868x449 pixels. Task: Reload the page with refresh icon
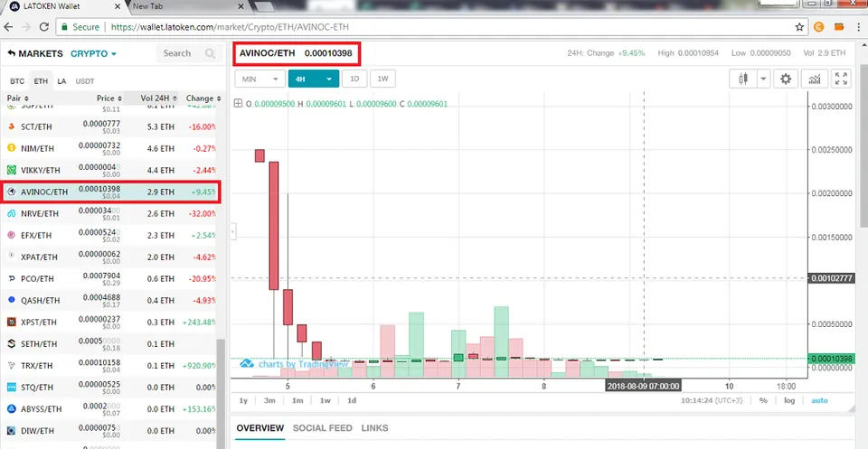click(43, 26)
